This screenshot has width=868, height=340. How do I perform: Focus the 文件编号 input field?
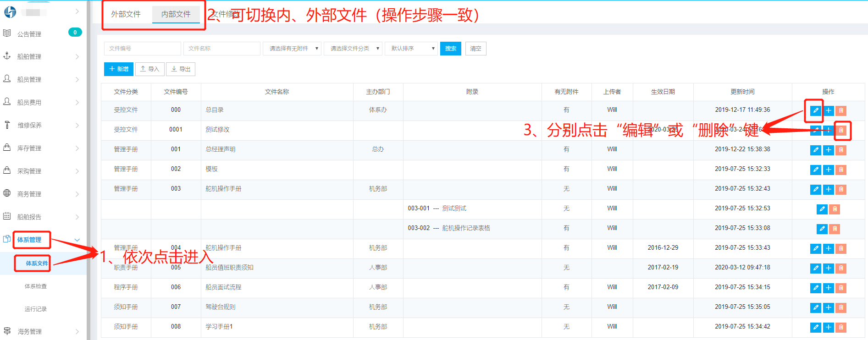(x=143, y=49)
